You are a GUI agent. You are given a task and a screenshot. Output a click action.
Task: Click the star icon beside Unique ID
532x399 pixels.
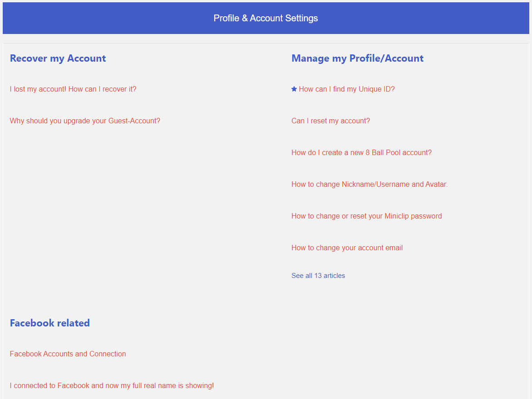coord(294,89)
